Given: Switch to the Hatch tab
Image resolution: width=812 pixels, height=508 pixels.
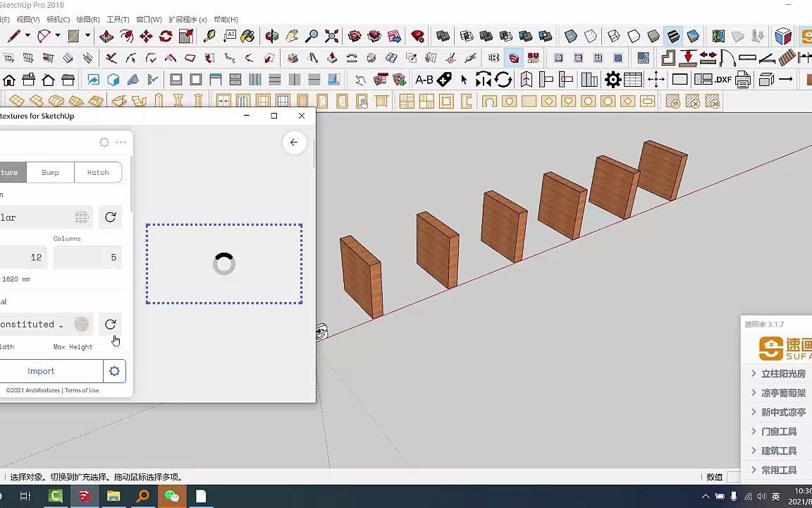Looking at the screenshot, I should click(97, 172).
